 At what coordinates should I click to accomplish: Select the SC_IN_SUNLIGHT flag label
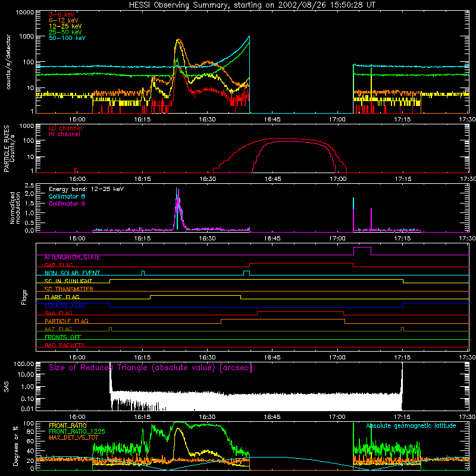tap(68, 281)
